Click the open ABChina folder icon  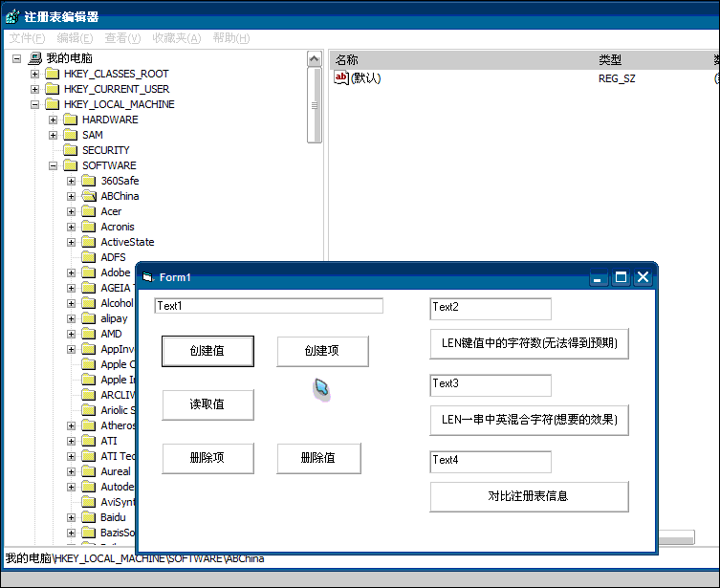(89, 196)
